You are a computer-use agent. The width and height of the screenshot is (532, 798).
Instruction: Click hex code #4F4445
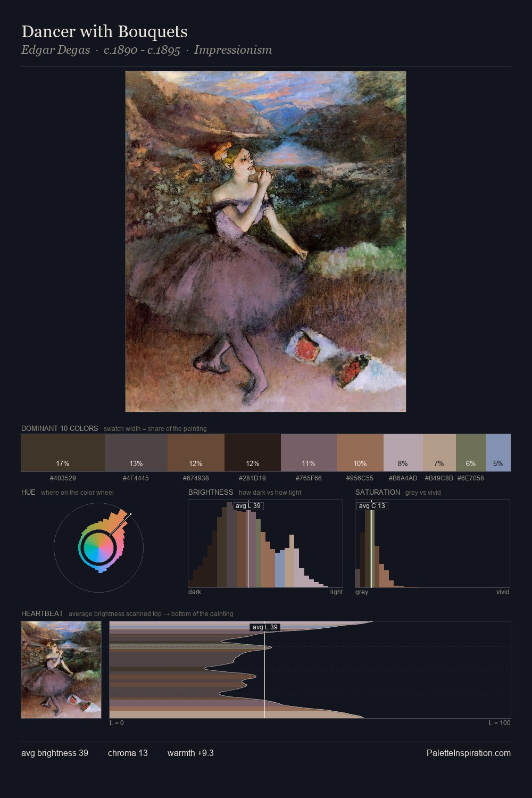[x=136, y=478]
